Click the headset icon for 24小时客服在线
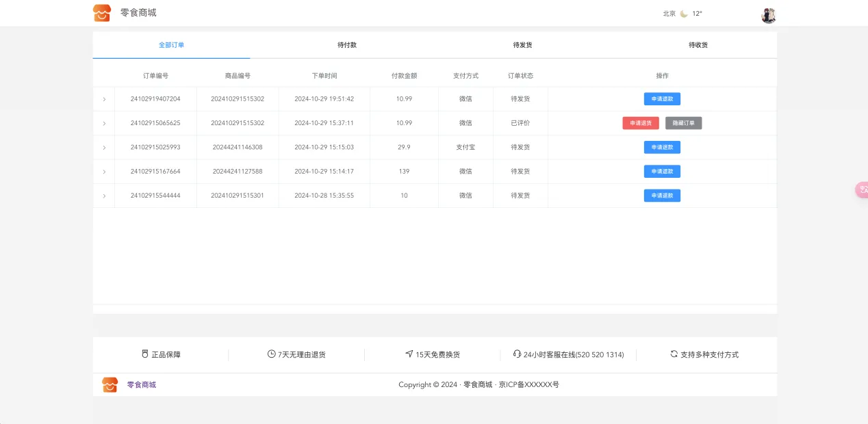 pyautogui.click(x=517, y=354)
